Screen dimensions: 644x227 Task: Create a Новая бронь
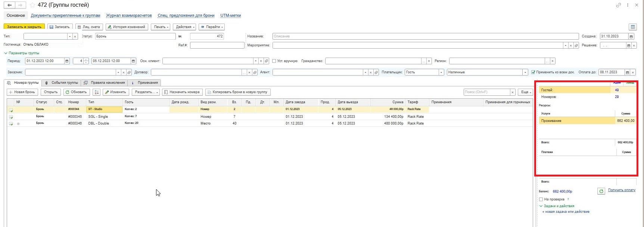pyautogui.click(x=22, y=92)
